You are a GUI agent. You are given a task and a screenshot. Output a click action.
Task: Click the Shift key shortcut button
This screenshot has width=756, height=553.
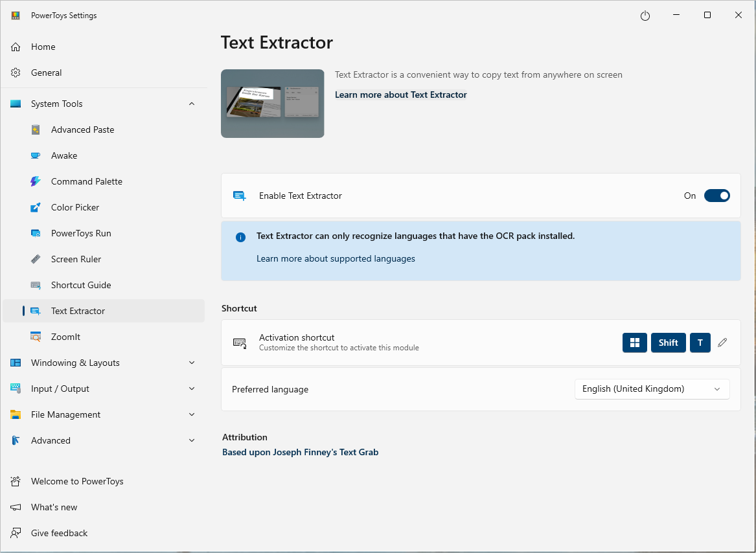click(669, 343)
